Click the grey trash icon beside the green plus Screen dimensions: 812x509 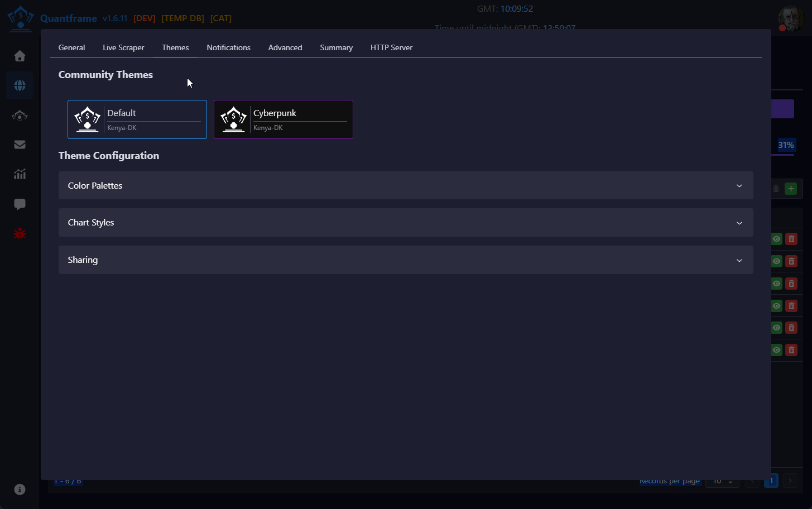click(x=776, y=189)
